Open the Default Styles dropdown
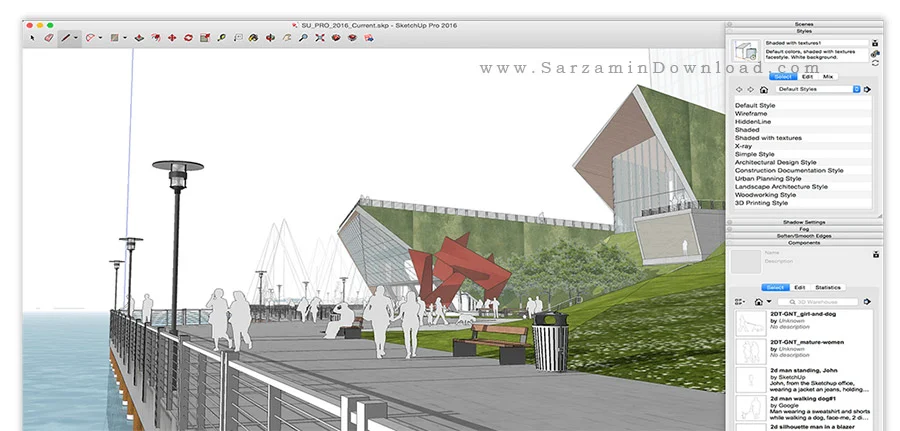The image size is (900, 431). (818, 90)
